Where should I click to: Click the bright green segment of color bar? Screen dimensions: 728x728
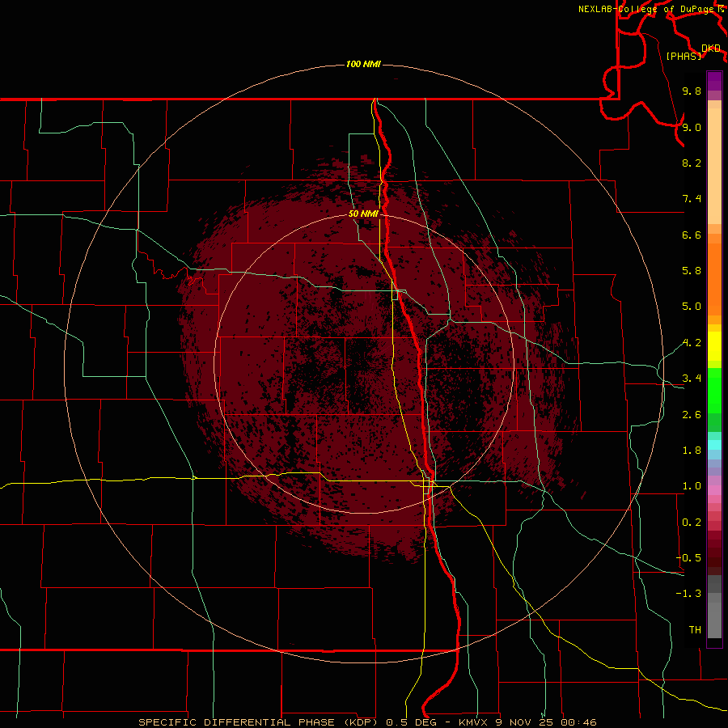[714, 391]
